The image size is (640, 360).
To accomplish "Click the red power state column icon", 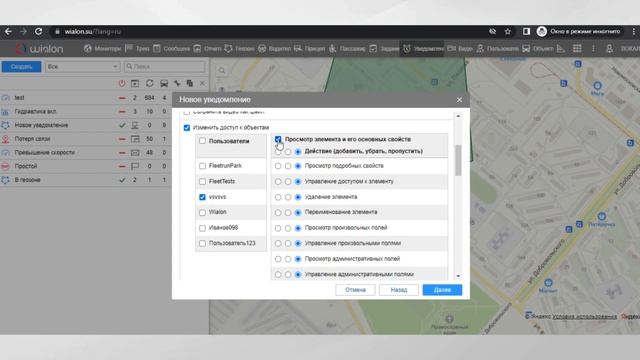I will pos(122,83).
